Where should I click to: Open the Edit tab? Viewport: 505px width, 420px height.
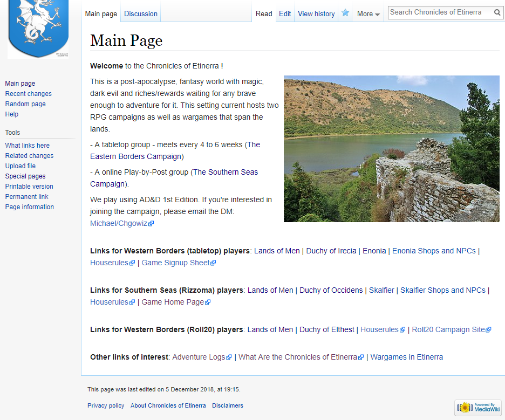coord(285,14)
